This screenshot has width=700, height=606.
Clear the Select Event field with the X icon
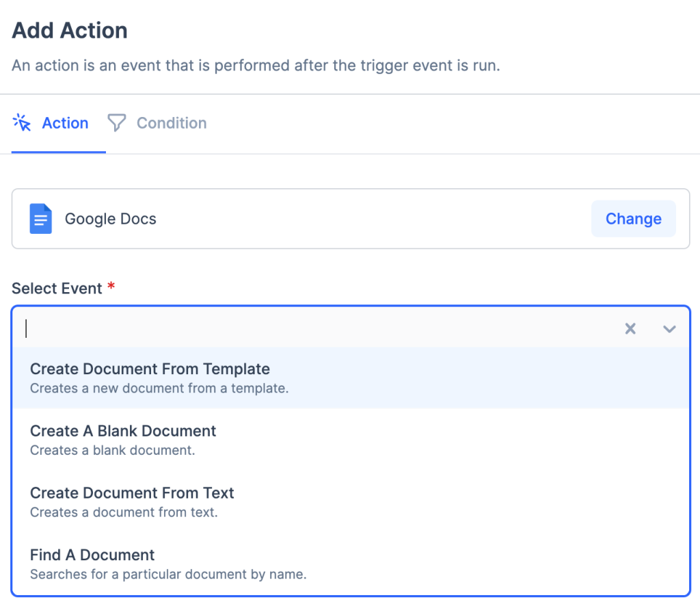(x=630, y=329)
